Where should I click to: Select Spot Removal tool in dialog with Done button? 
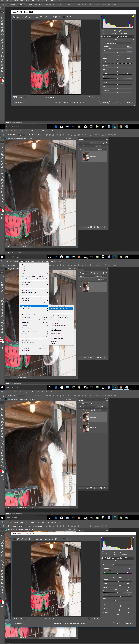click(45, 17)
